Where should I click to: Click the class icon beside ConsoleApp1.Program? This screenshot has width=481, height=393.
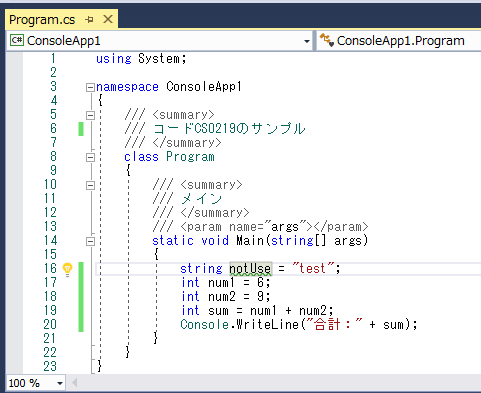pyautogui.click(x=327, y=40)
